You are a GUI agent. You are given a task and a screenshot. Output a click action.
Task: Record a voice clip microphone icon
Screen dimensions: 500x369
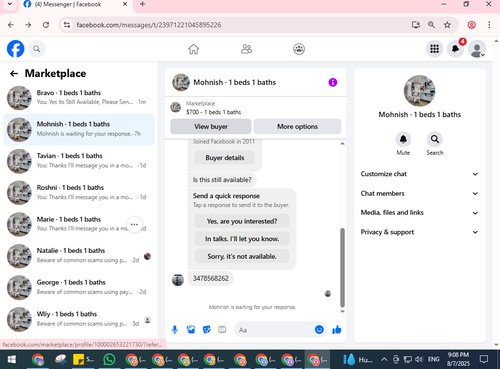(x=175, y=330)
